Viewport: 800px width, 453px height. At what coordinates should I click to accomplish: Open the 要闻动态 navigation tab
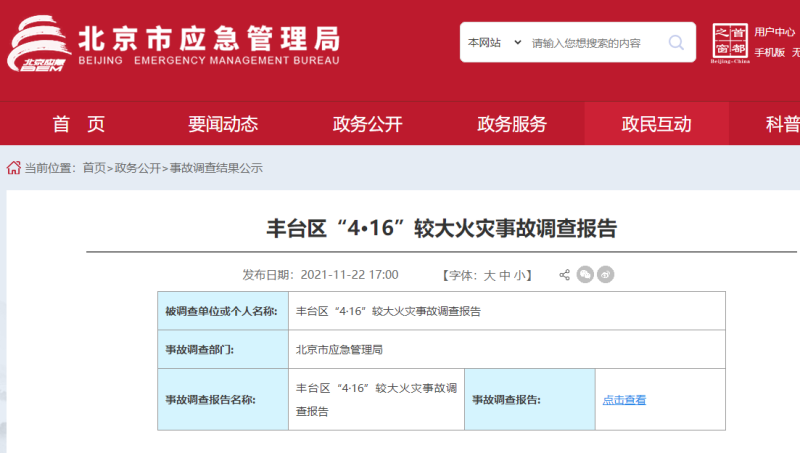pyautogui.click(x=223, y=124)
